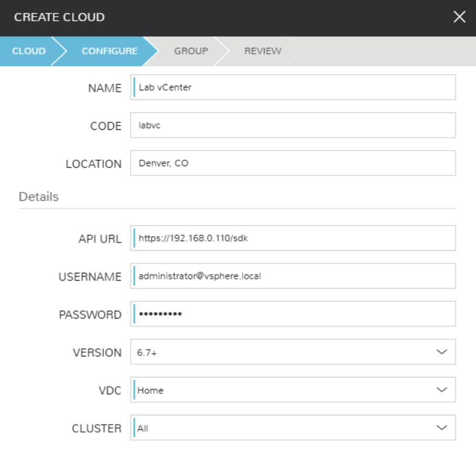Go back to the CLOUD step

tap(28, 51)
